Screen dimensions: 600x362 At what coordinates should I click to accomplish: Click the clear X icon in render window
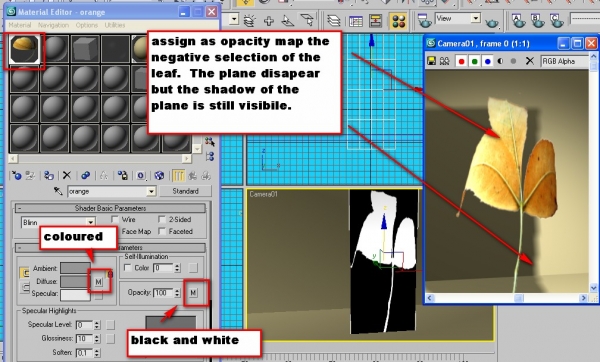click(x=530, y=61)
